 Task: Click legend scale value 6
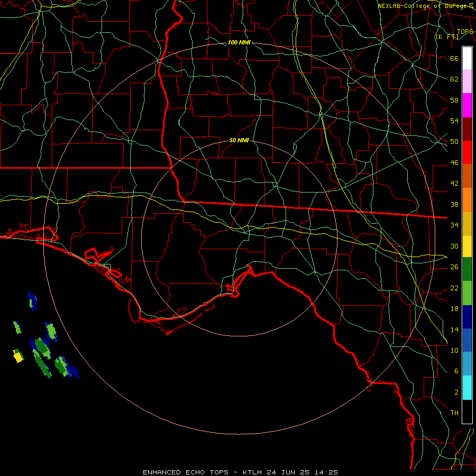[456, 371]
